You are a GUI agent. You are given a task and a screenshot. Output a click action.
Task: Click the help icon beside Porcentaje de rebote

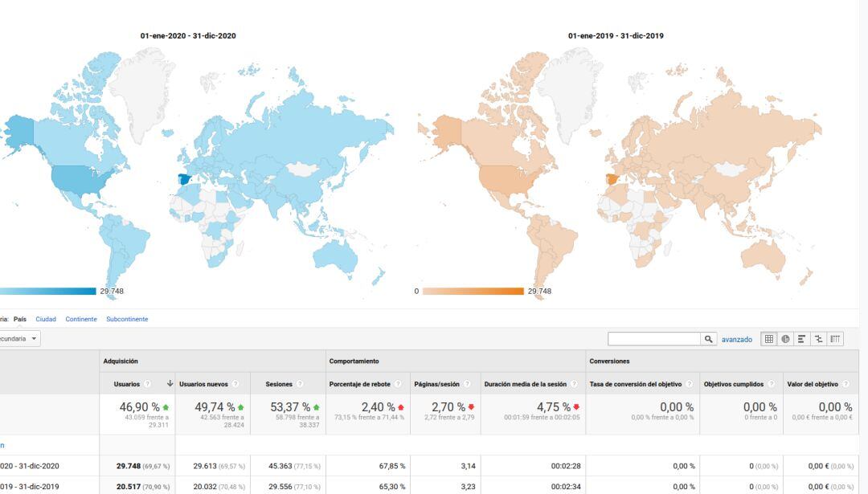399,383
